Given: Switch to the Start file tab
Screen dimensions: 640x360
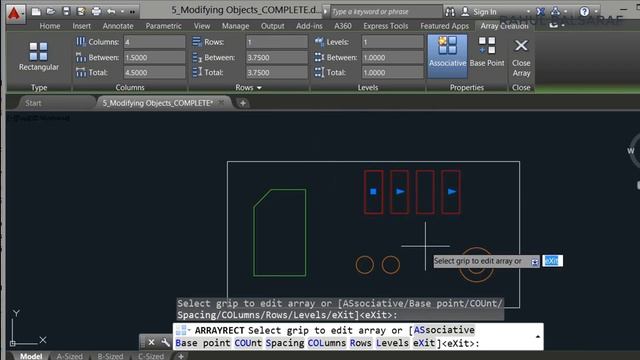Looking at the screenshot, I should click(33, 103).
